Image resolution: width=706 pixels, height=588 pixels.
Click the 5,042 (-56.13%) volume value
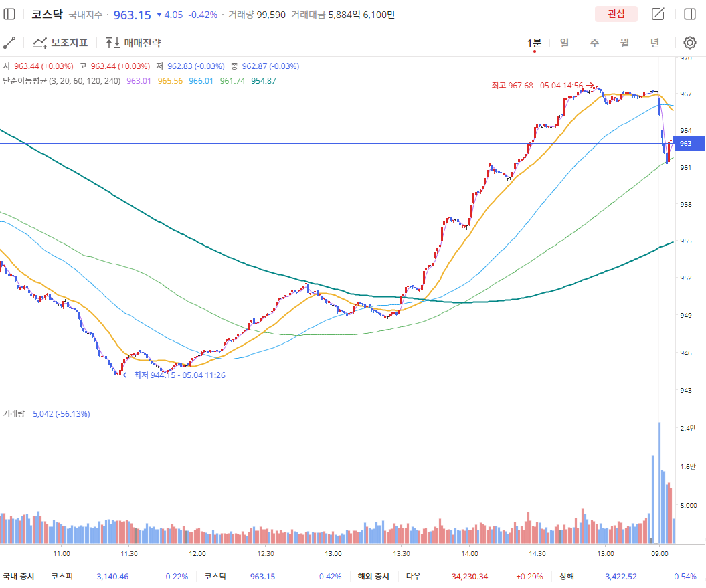[62, 414]
